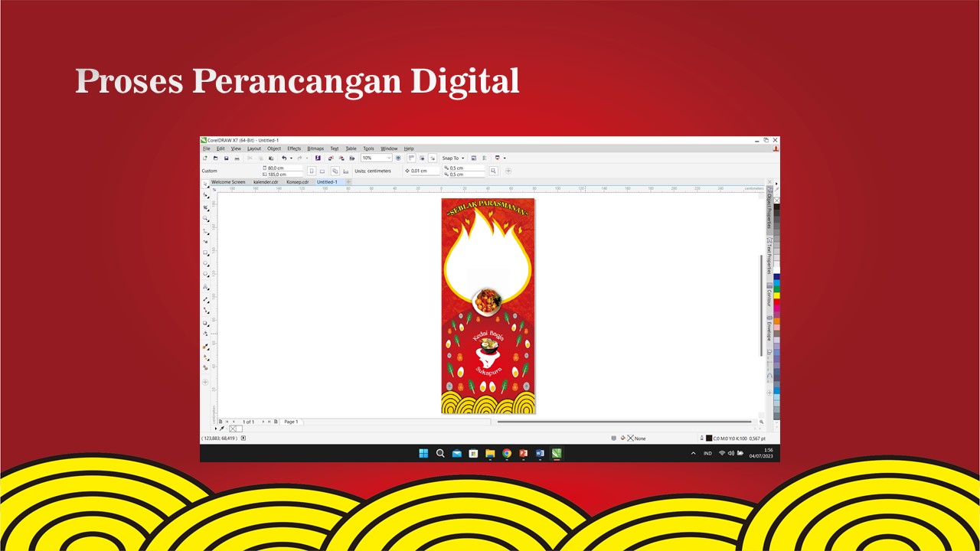The height and width of the screenshot is (551, 980).
Task: Expand application launcher dropdown arrow
Action: [505, 158]
